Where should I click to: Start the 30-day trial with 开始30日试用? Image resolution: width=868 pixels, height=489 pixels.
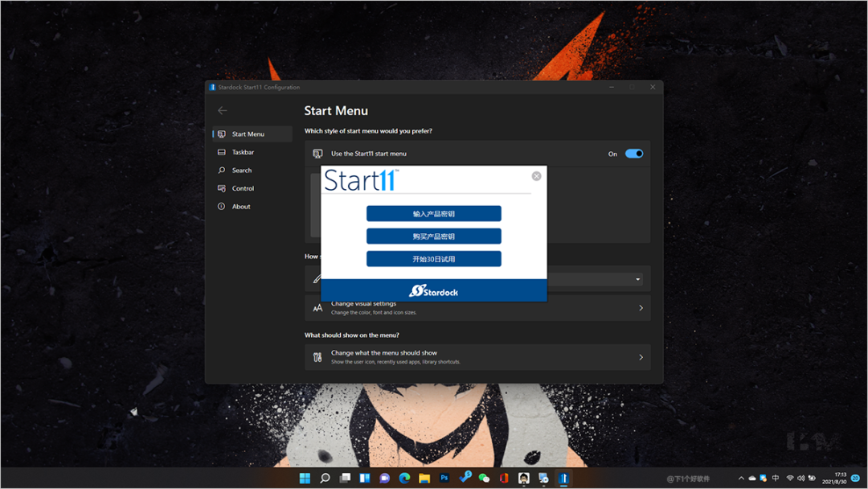point(434,259)
